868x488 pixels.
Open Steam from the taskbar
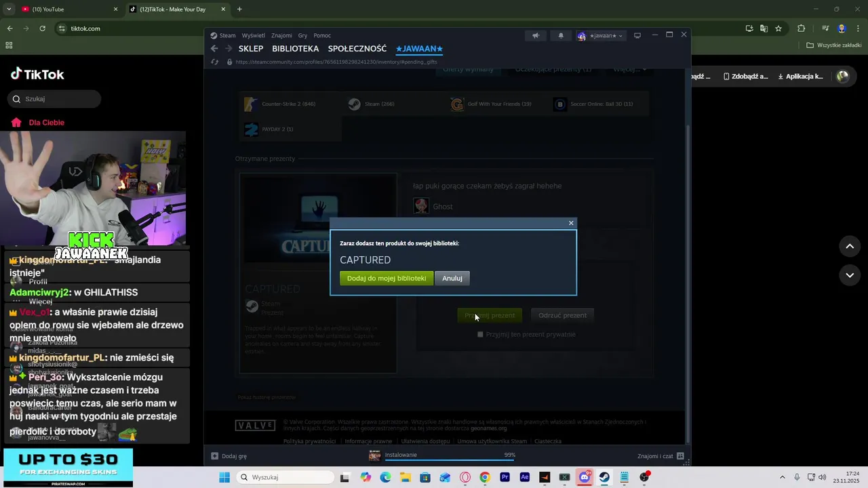tap(604, 478)
